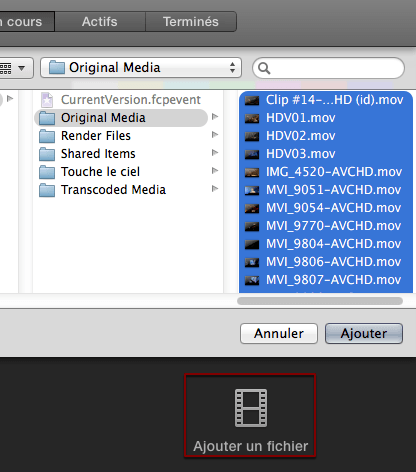
Task: Click the HDV03.mov video thumbnail
Action: [x=252, y=154]
